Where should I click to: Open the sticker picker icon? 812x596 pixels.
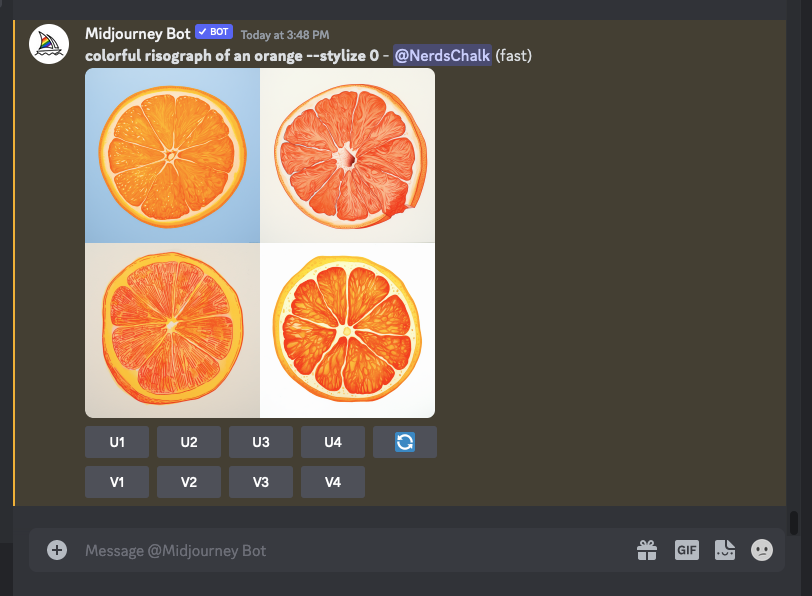[724, 550]
